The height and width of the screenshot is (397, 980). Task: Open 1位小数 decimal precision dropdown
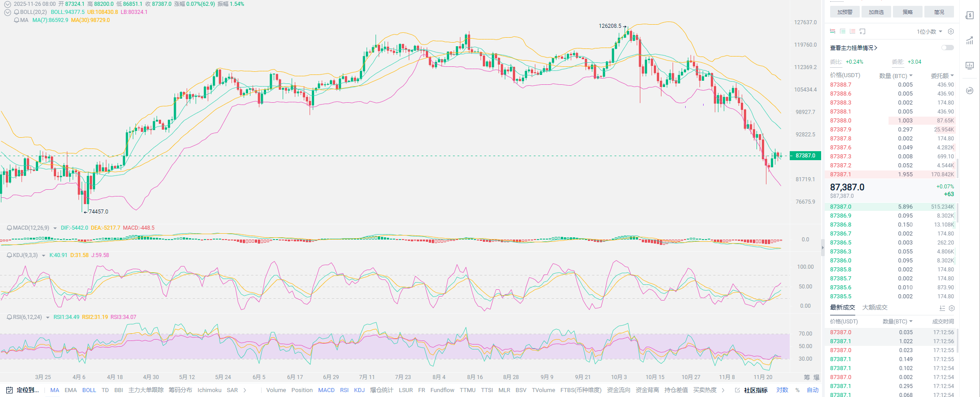pos(929,31)
